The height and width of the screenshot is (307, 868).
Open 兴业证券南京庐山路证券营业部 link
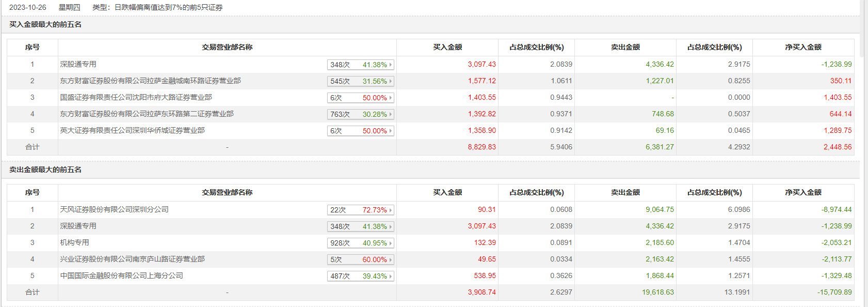tap(132, 259)
